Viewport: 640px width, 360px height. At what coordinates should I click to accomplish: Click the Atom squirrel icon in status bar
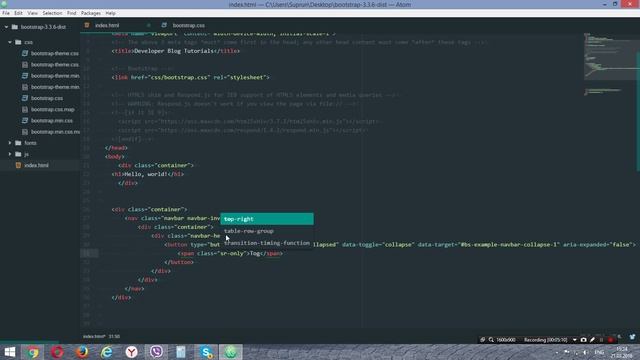coord(632,337)
